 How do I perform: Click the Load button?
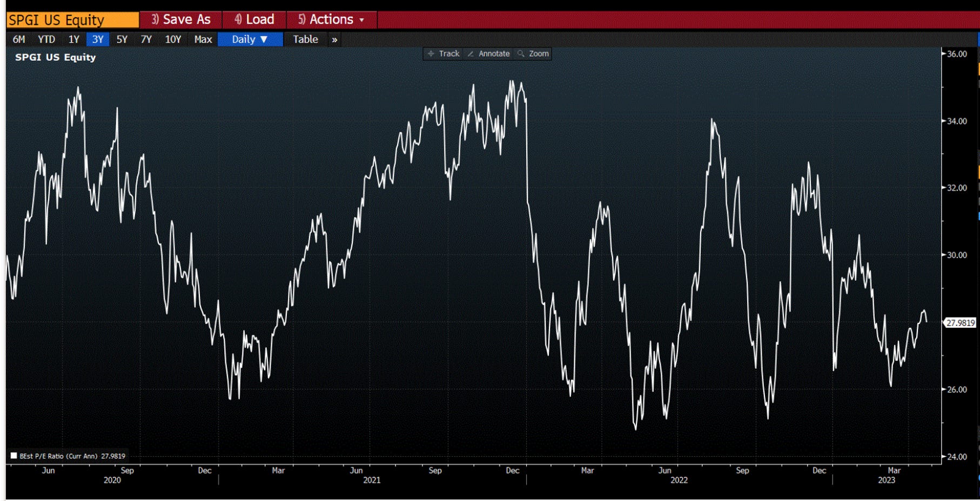click(x=254, y=19)
